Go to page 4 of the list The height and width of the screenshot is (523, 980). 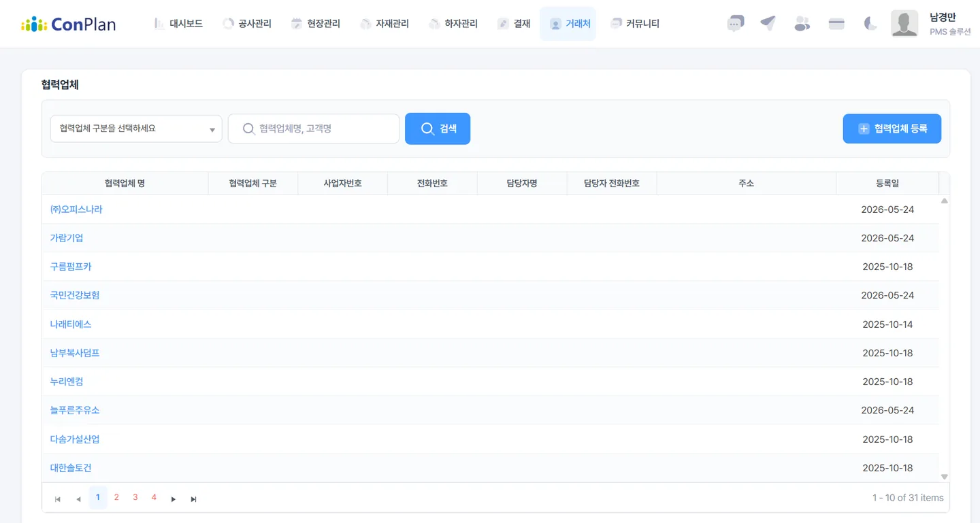[x=154, y=498]
